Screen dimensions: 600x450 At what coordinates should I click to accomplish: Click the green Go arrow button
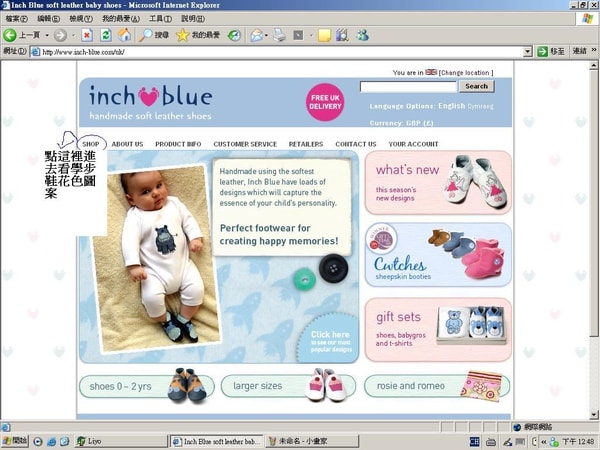click(542, 52)
